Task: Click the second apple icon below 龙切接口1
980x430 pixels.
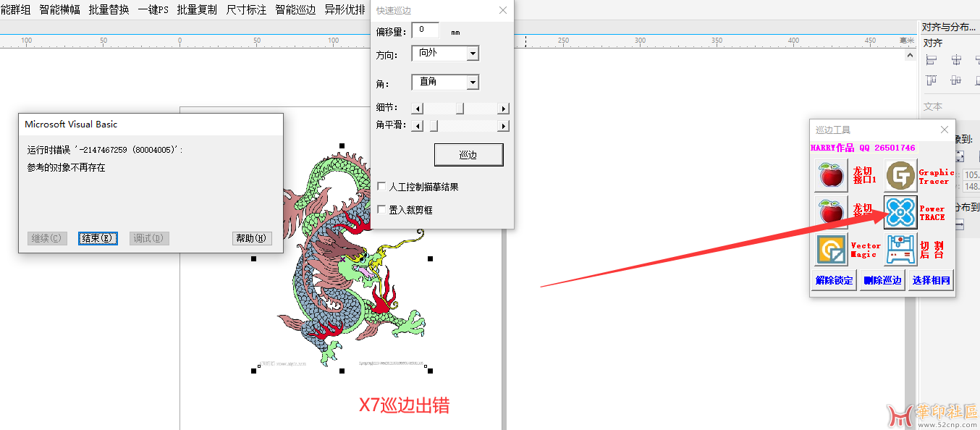Action: [x=831, y=212]
